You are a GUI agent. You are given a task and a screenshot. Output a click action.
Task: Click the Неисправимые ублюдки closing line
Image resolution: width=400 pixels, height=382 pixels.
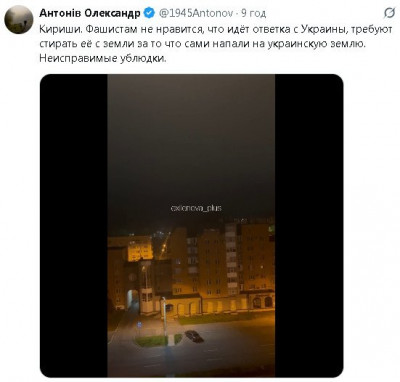103,58
